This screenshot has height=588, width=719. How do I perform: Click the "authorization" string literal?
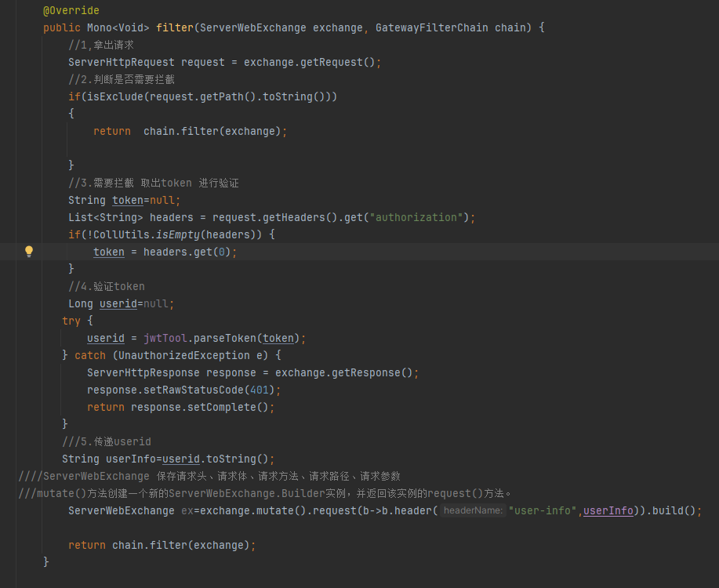point(416,217)
